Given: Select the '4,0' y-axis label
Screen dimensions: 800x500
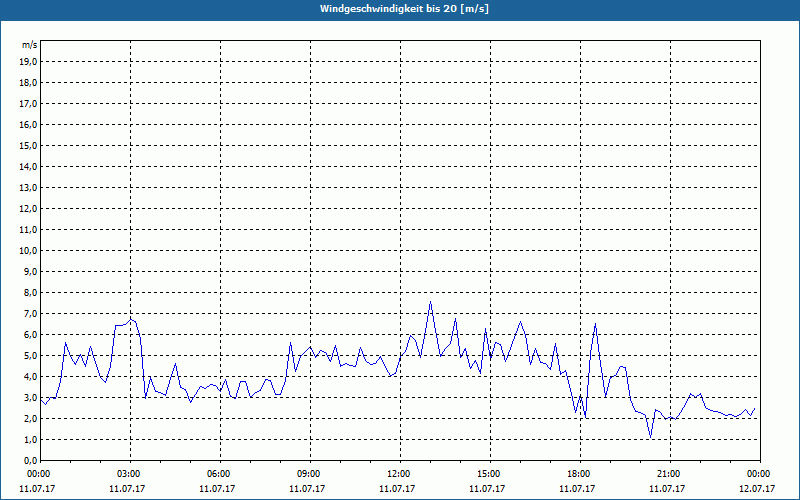Looking at the screenshot, I should pyautogui.click(x=30, y=377).
